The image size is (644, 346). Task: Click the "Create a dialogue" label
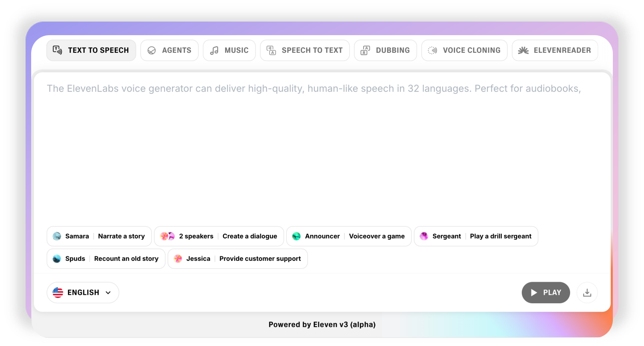[x=250, y=236]
